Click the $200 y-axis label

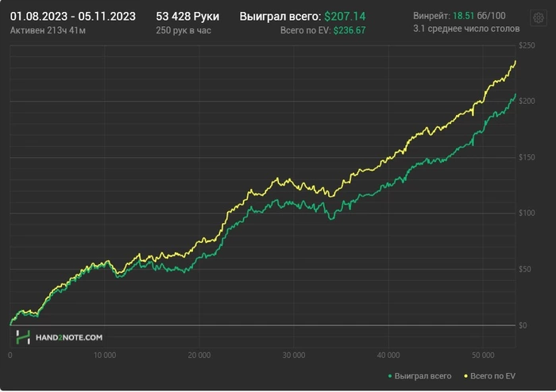tap(527, 102)
